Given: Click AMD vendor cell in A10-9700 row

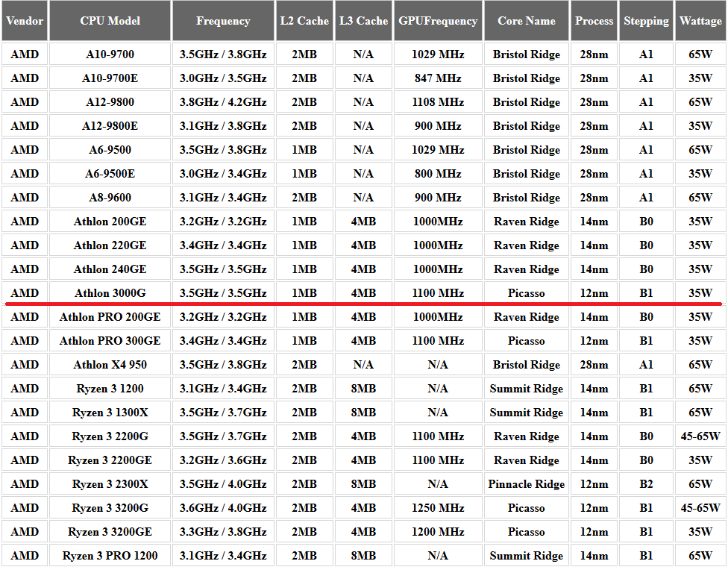Looking at the screenshot, I should 25,54.
